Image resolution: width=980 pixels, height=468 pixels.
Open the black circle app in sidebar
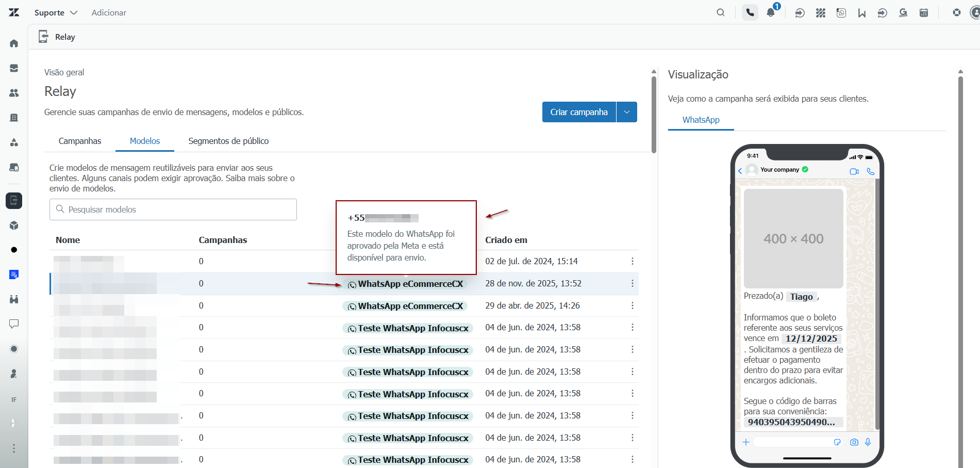pyautogui.click(x=14, y=250)
